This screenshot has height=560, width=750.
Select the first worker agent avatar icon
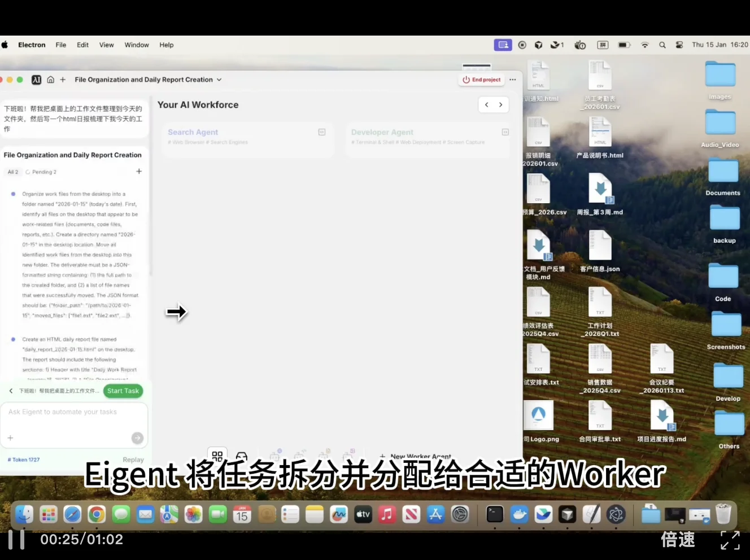click(x=276, y=456)
